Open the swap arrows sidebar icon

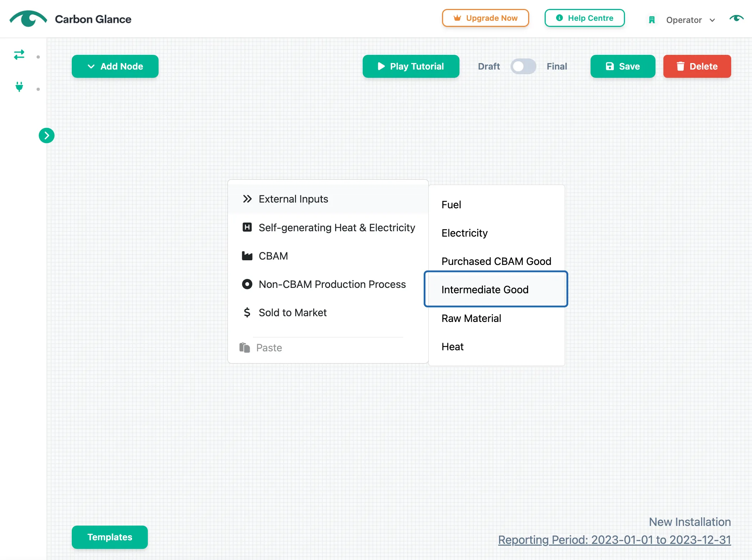pyautogui.click(x=19, y=54)
